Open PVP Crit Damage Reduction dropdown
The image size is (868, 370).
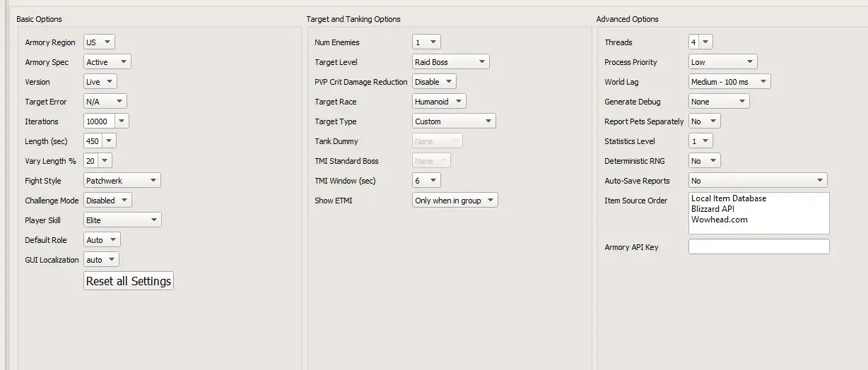click(434, 82)
